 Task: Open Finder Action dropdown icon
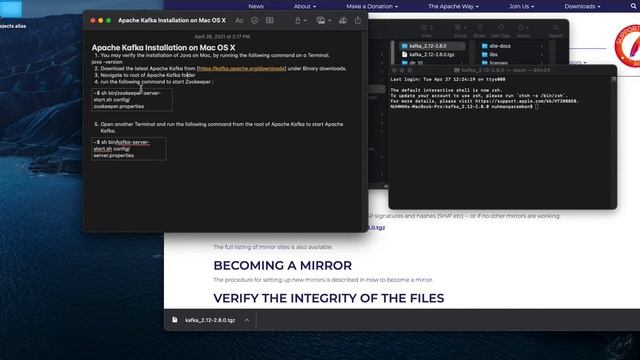[x=522, y=28]
